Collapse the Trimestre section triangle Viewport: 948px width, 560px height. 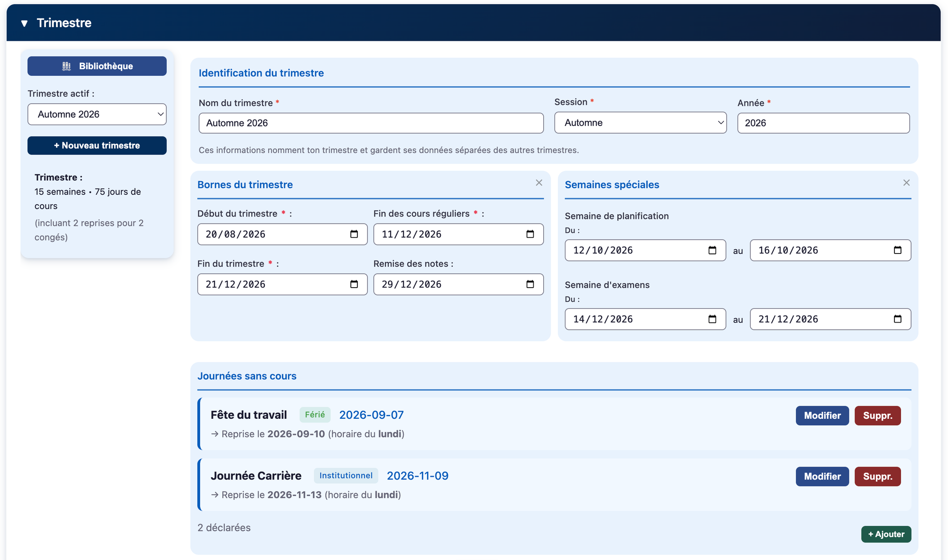[x=24, y=23]
